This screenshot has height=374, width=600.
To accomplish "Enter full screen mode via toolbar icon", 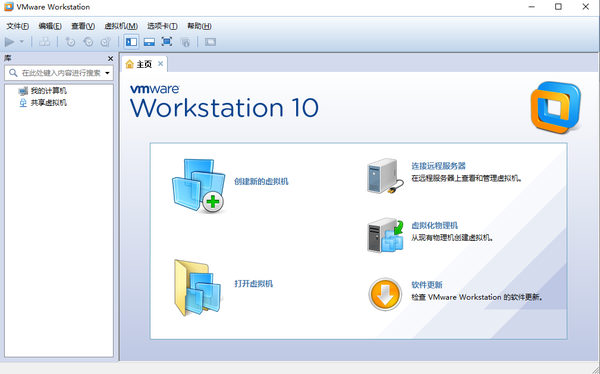I will click(167, 42).
